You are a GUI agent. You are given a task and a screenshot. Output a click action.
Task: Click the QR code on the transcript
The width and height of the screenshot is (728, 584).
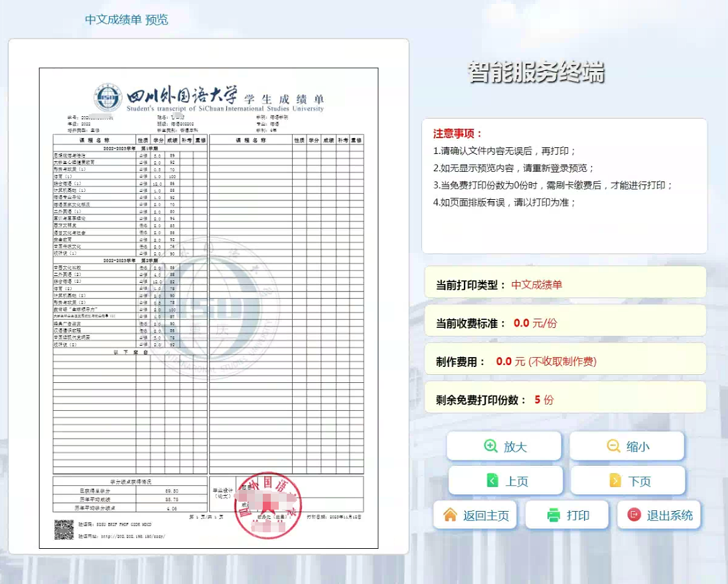click(x=64, y=529)
